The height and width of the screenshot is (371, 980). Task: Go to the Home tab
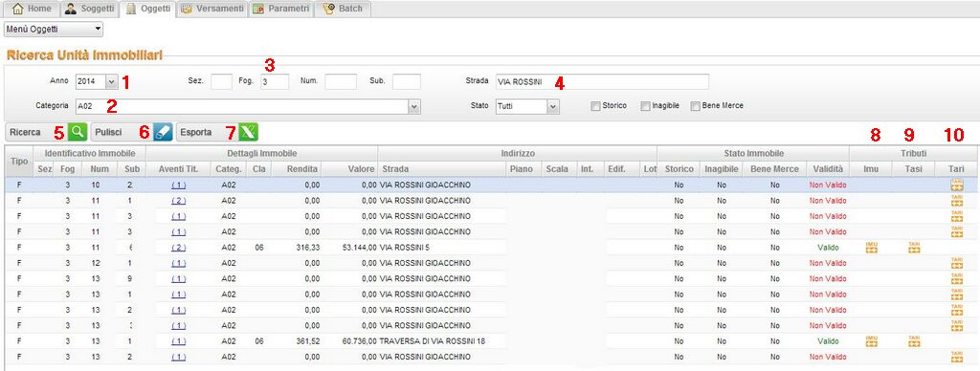click(33, 9)
